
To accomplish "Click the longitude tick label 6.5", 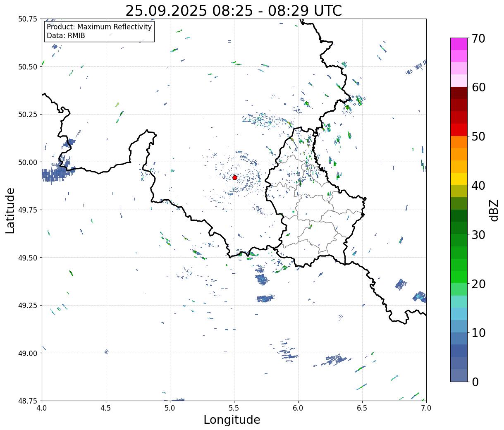I will click(x=362, y=408).
